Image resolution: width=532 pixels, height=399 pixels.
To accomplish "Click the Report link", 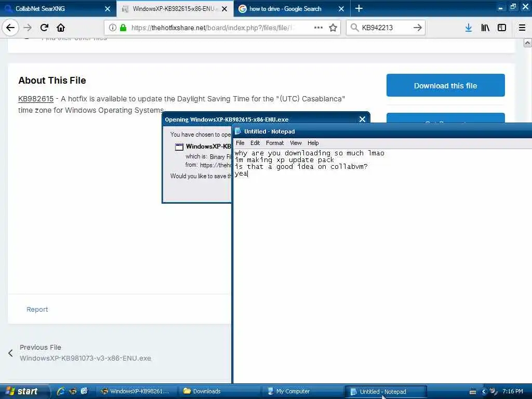I will (37, 310).
